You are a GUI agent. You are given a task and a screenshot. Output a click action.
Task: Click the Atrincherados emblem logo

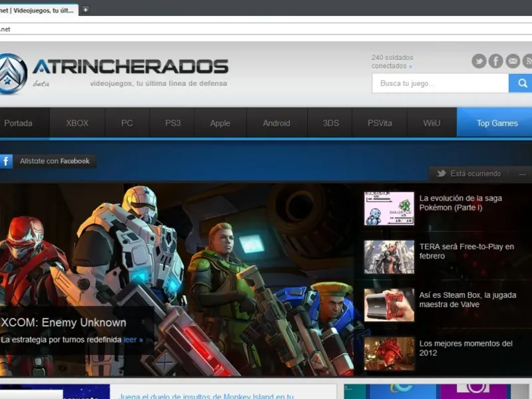click(13, 74)
